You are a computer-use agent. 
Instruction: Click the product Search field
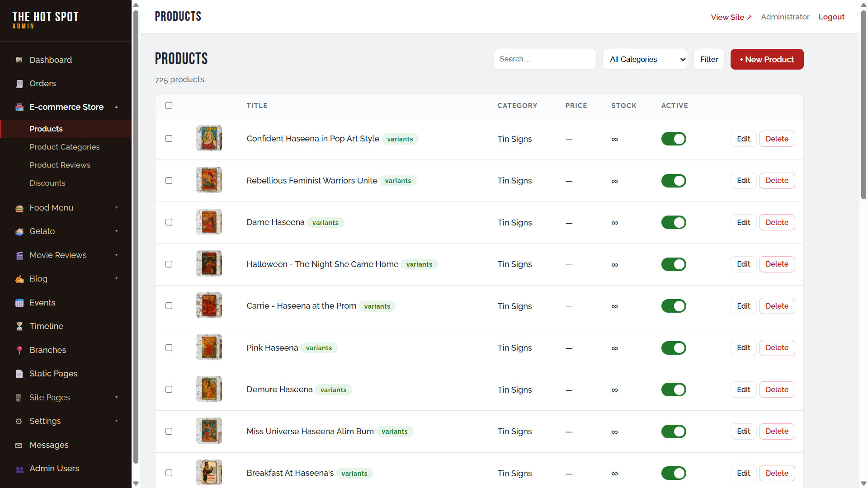click(x=545, y=59)
